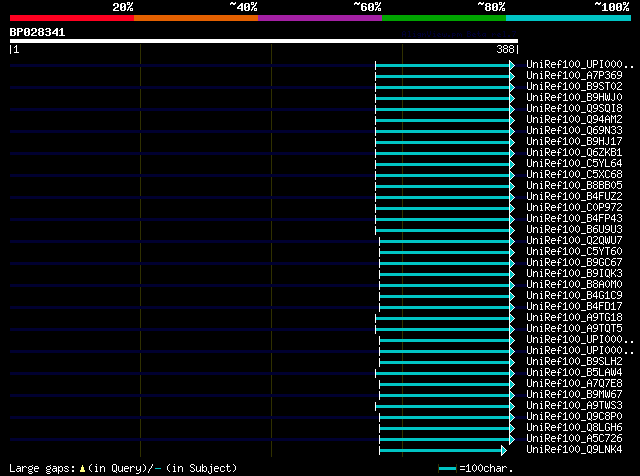Screen dimensions: 640x476
Task: Select the UniRef100_B8BB05 label
Action: click(x=574, y=185)
